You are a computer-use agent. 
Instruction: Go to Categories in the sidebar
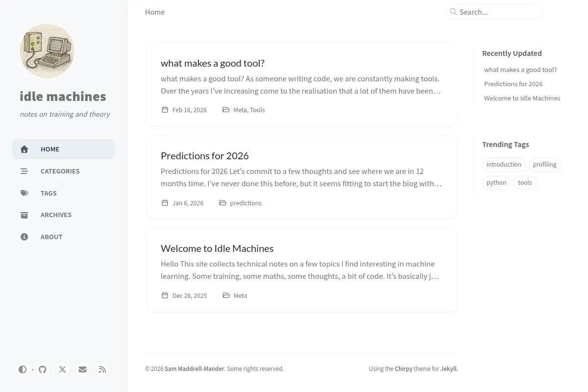click(63, 171)
